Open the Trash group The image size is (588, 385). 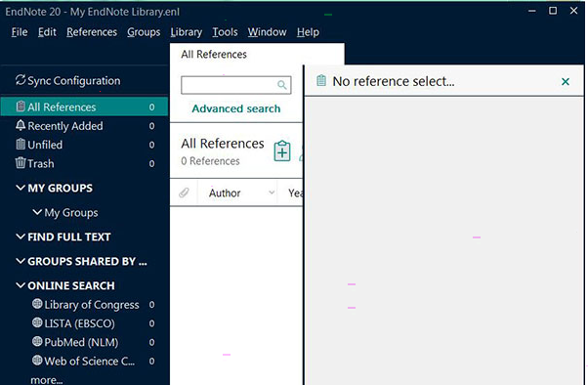coord(84,163)
